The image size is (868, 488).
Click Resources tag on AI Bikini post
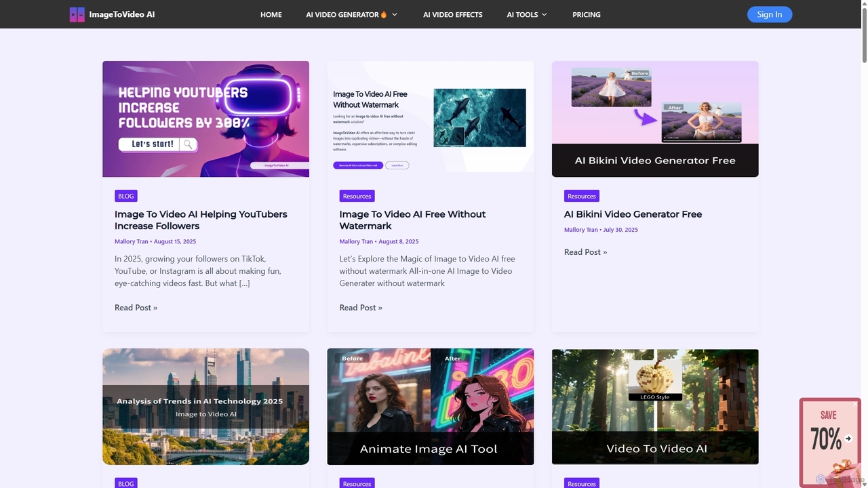[582, 196]
